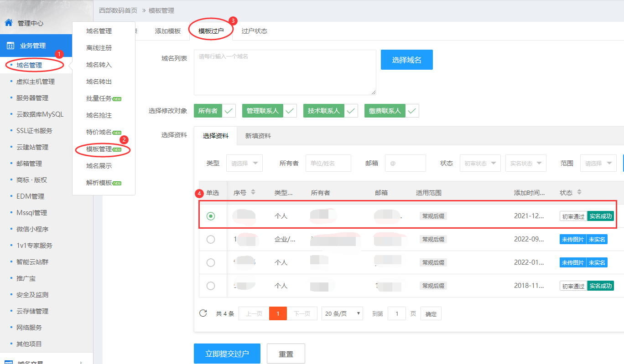624x364 pixels.
Task: Select the radio button for 企业 row
Action: (x=211, y=239)
